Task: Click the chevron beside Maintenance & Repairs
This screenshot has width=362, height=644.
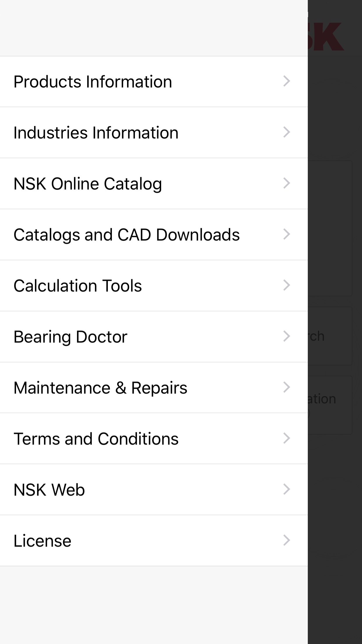Action: (287, 387)
